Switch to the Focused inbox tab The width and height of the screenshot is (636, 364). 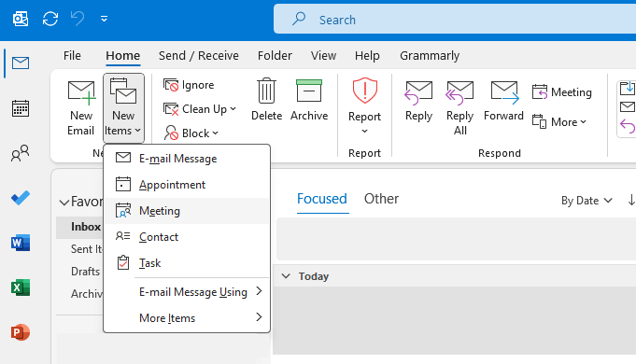click(x=322, y=199)
